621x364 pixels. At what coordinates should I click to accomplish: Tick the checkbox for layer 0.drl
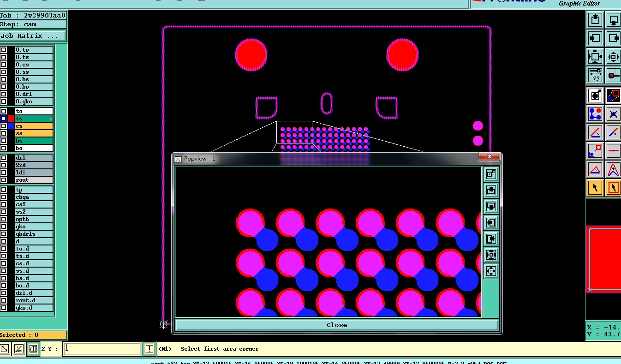click(x=4, y=94)
